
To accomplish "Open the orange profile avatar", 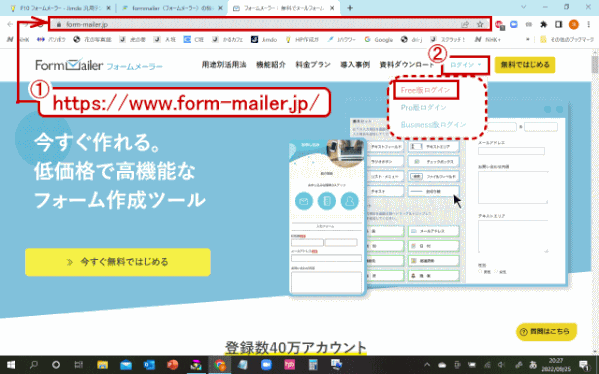I will click(573, 24).
